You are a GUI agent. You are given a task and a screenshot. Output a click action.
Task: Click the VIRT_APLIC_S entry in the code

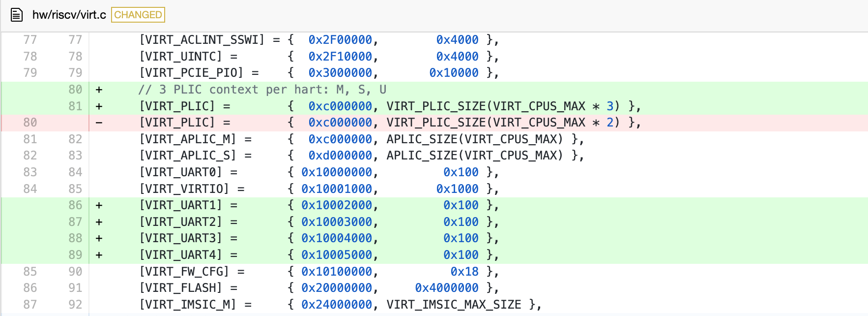pos(188,156)
